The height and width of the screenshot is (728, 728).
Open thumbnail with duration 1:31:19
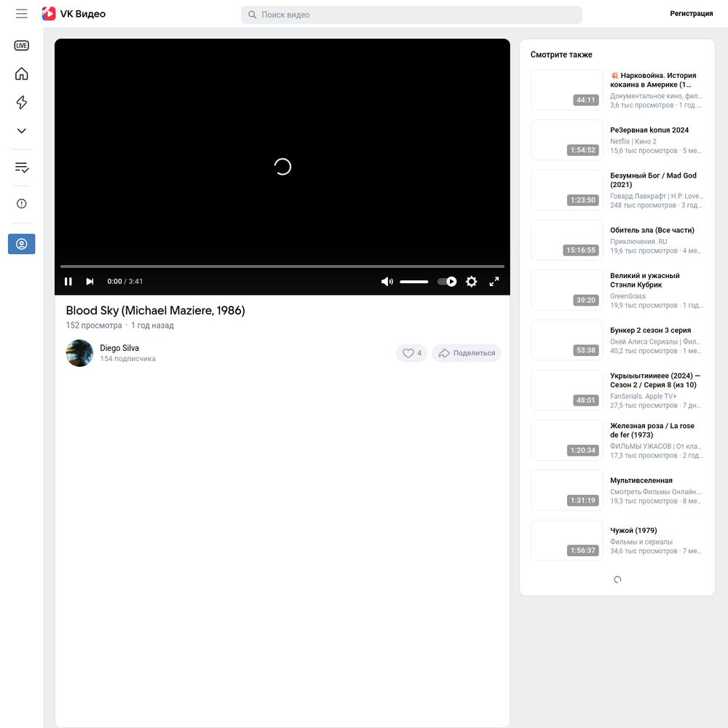click(x=567, y=490)
